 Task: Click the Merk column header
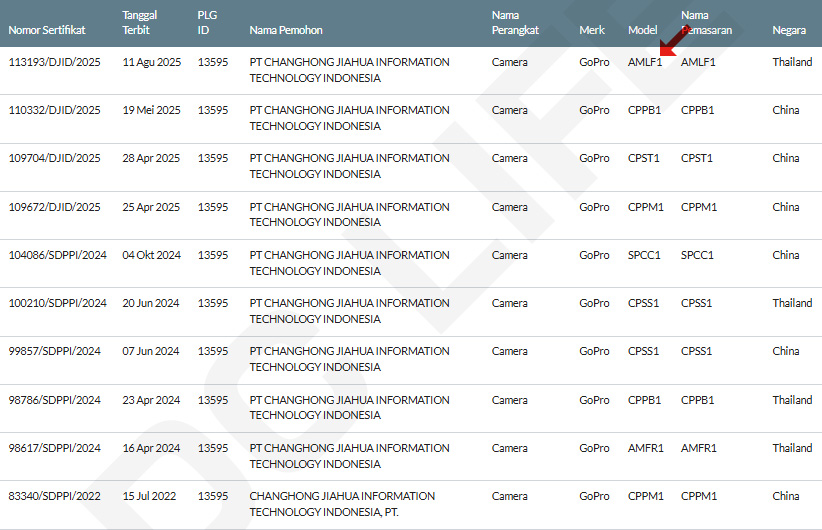point(592,30)
